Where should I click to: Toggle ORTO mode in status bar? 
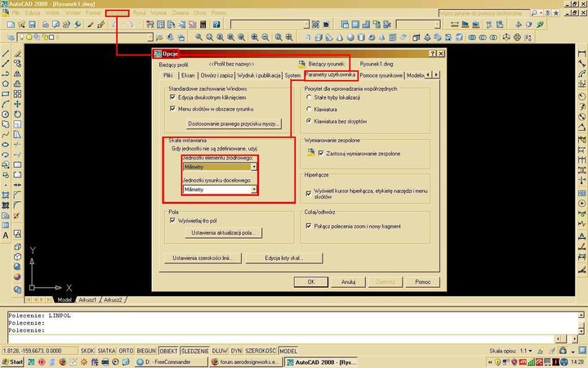tap(126, 351)
